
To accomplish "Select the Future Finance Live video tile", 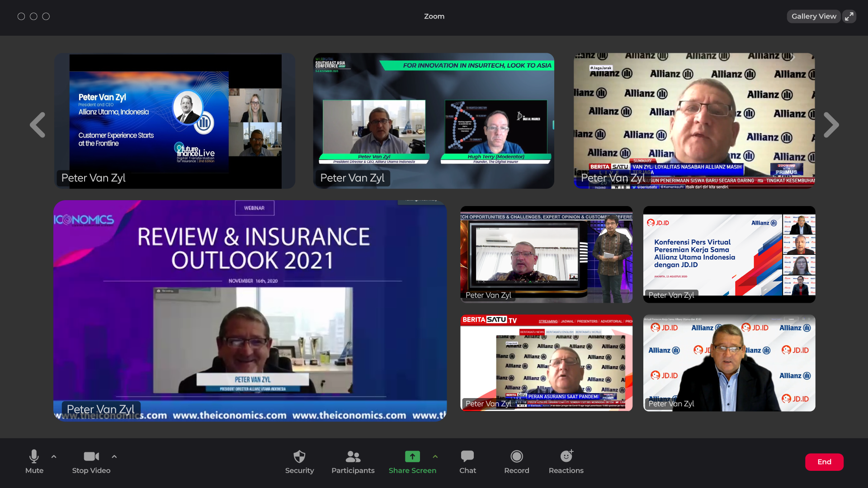I will [x=175, y=121].
